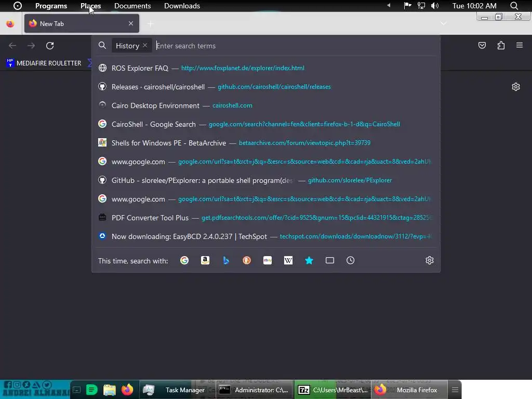Open new tab page customize gear

coord(516,87)
